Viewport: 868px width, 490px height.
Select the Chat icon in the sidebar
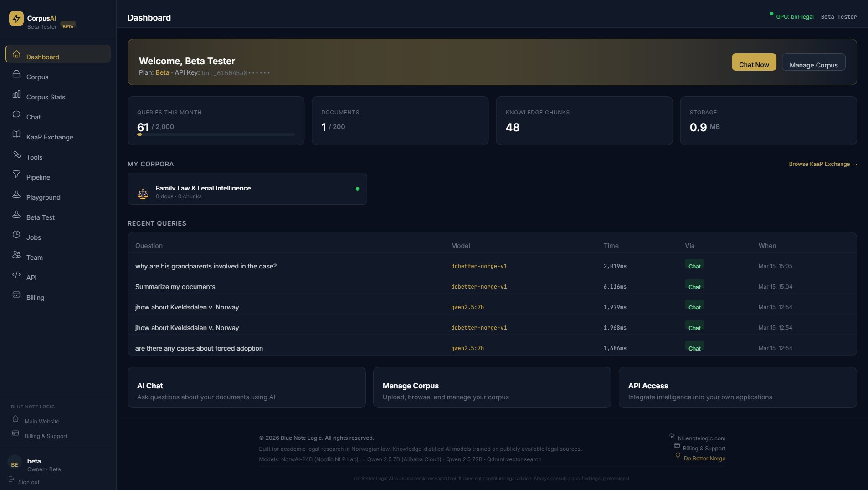[x=16, y=114]
